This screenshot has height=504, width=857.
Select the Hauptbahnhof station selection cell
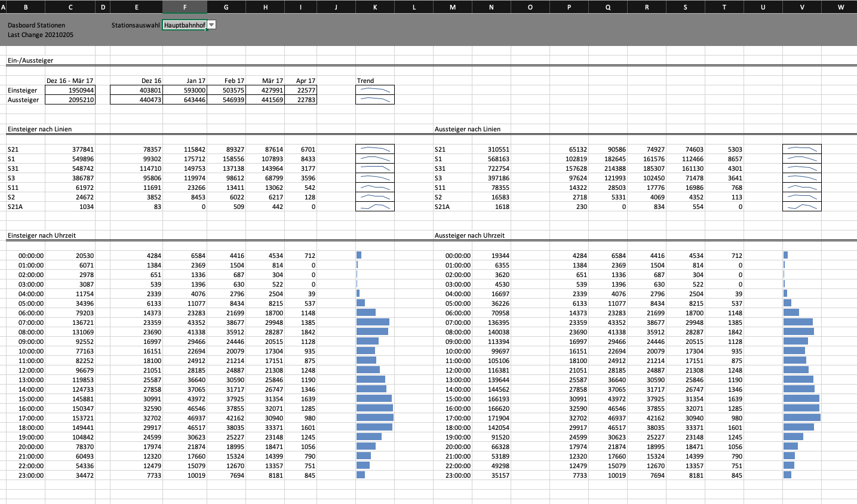[x=185, y=25]
